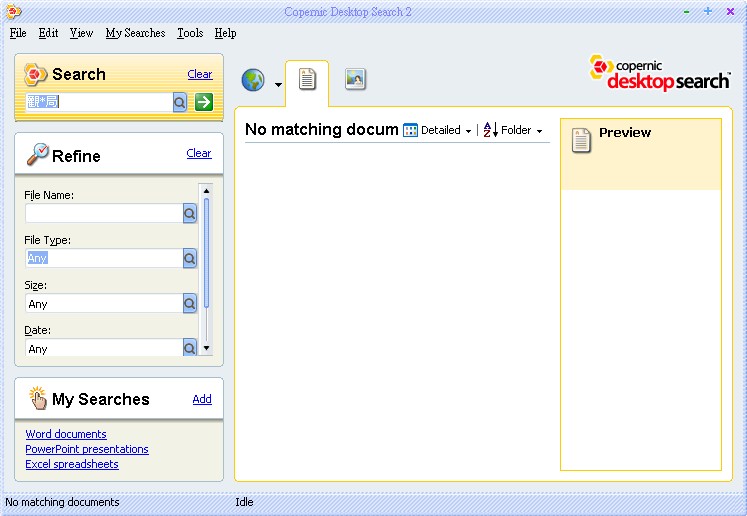The image size is (747, 516).
Task: Open the Detailed view dropdown
Action: [468, 131]
